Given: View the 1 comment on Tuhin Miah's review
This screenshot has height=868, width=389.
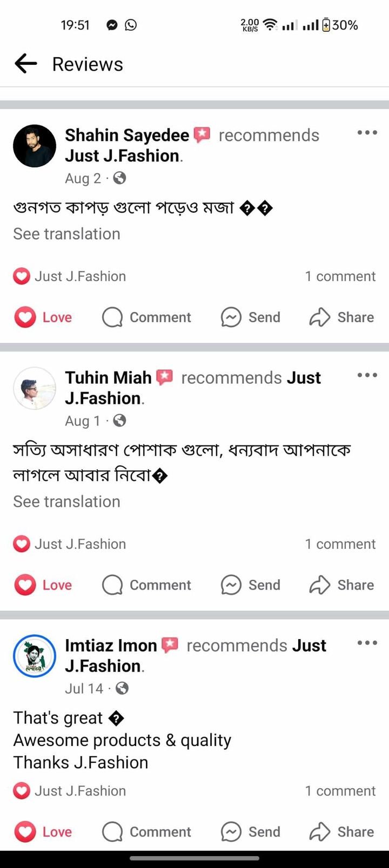Looking at the screenshot, I should (x=340, y=544).
